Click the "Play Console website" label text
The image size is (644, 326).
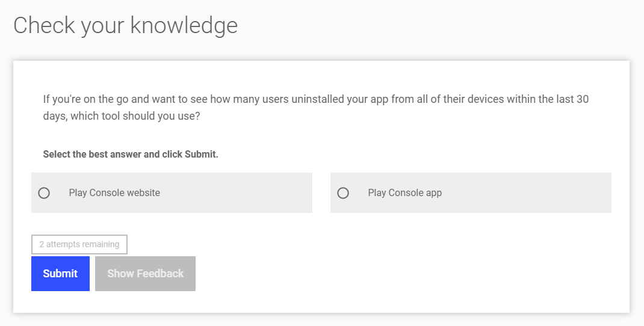(x=114, y=193)
